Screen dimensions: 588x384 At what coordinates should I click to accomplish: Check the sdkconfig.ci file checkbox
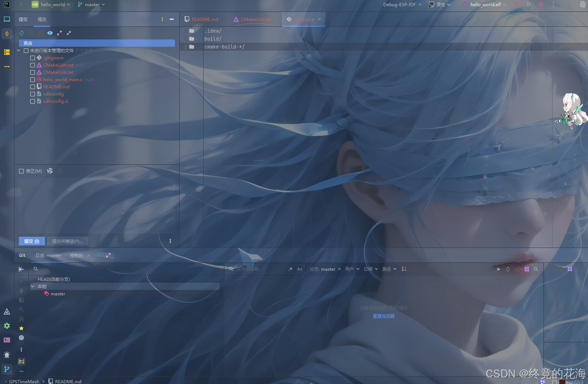(x=33, y=101)
